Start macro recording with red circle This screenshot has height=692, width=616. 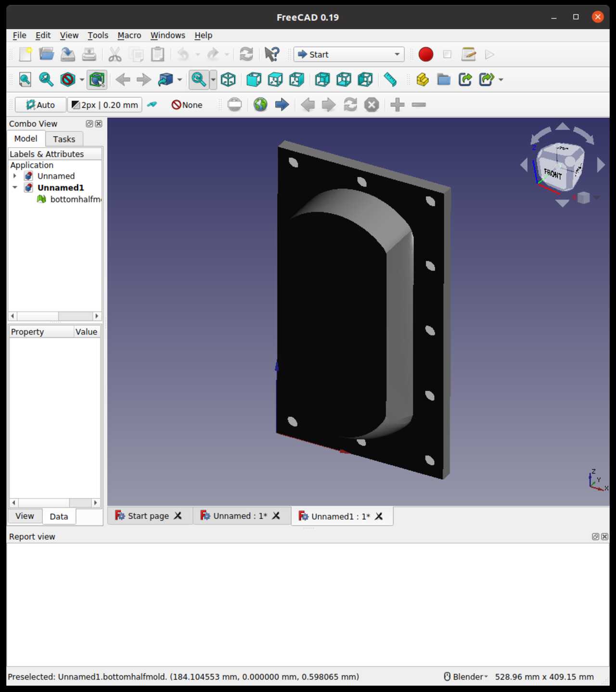(x=426, y=54)
